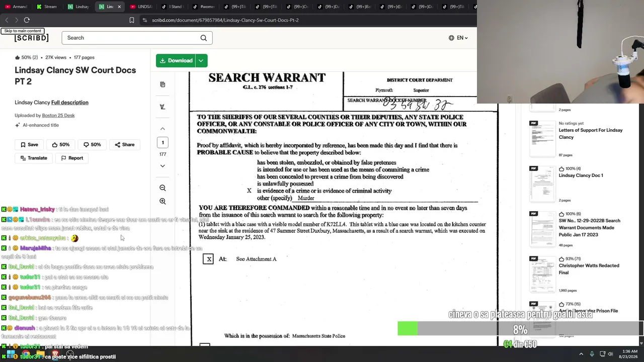The image size is (644, 362).
Task: Click the checked box beside At:
Action: point(208,259)
